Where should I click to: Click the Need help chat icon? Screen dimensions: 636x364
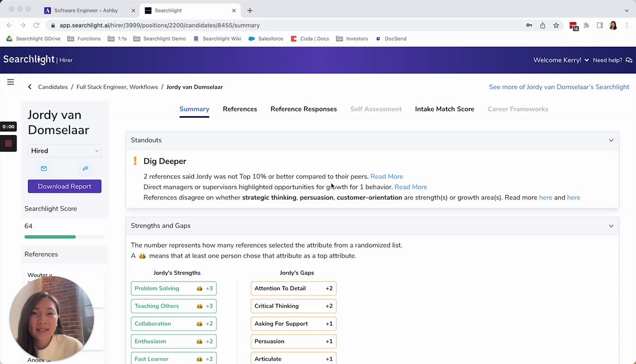pos(629,60)
